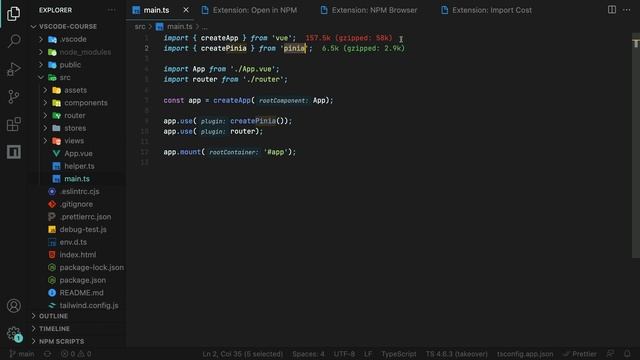The image size is (640, 360).
Task: Open the Extensions view
Action: [13, 124]
